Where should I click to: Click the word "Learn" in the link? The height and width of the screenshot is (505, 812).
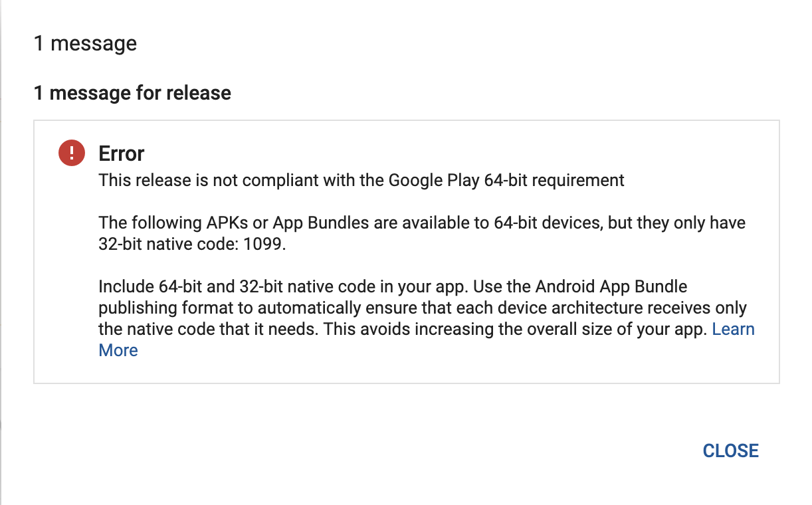click(733, 330)
